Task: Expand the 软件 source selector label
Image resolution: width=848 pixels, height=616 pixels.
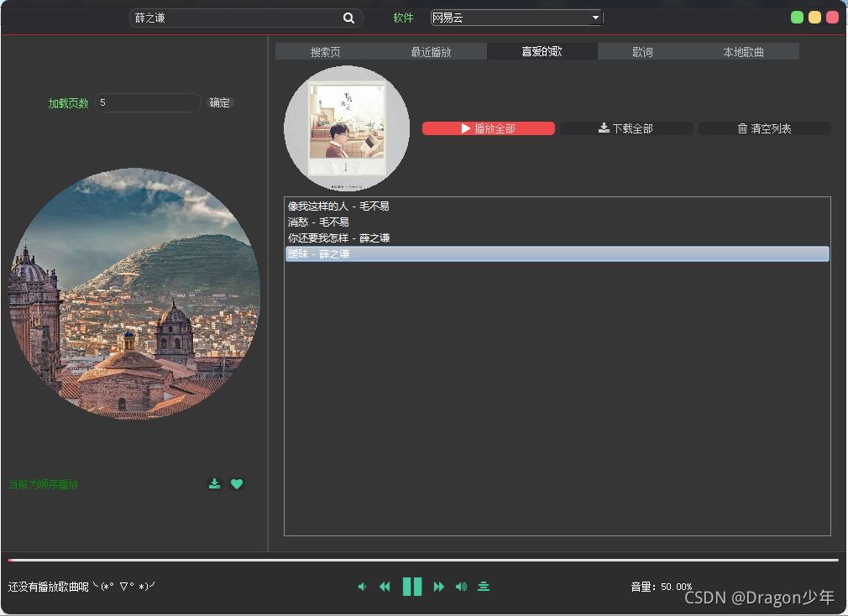Action: [x=402, y=17]
